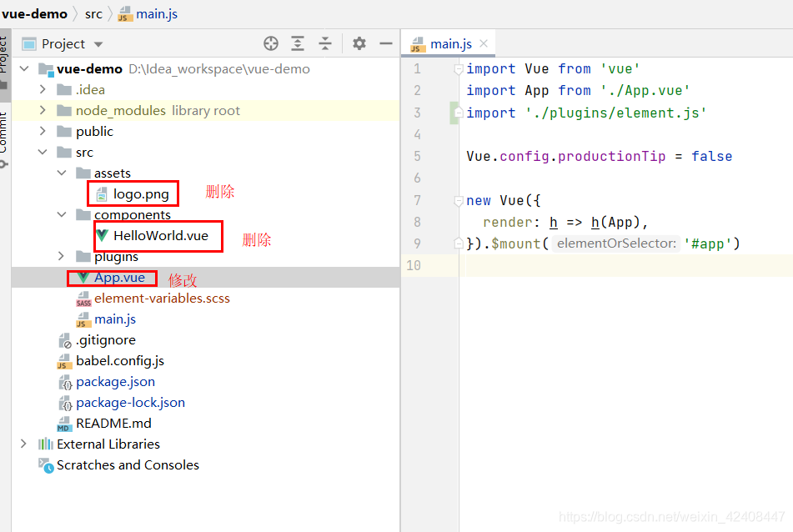Click the MD icon of README.md

click(x=63, y=424)
